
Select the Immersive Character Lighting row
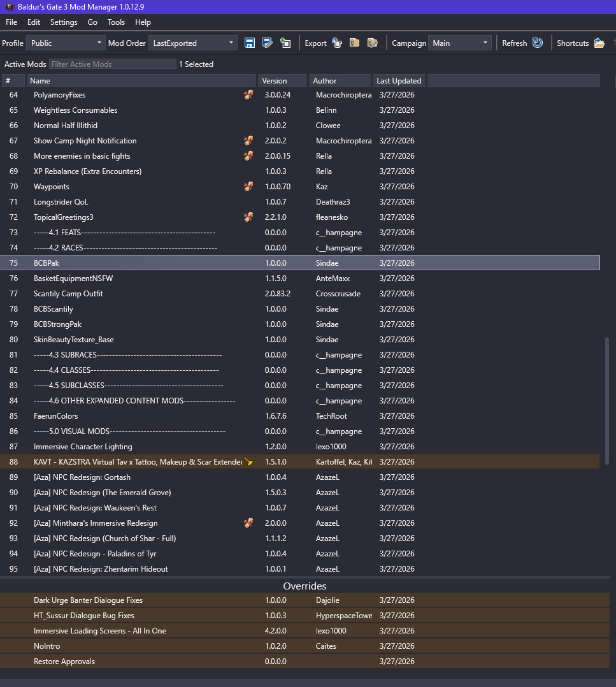tap(300, 447)
